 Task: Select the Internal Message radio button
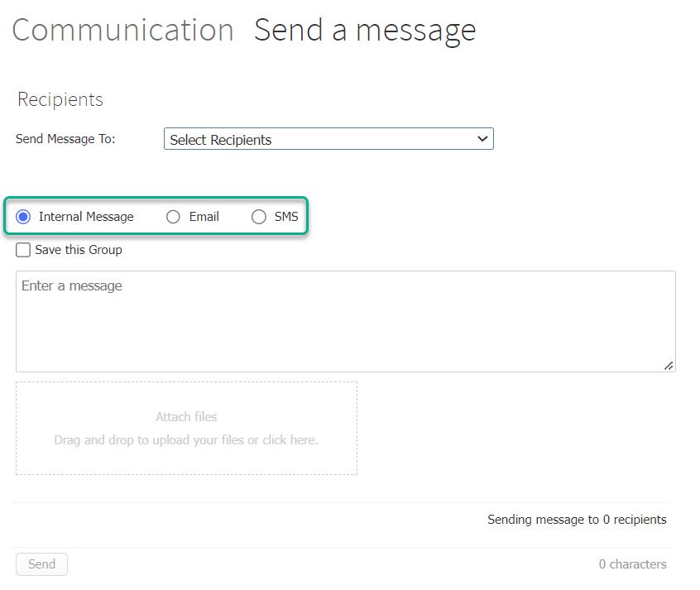click(x=22, y=216)
